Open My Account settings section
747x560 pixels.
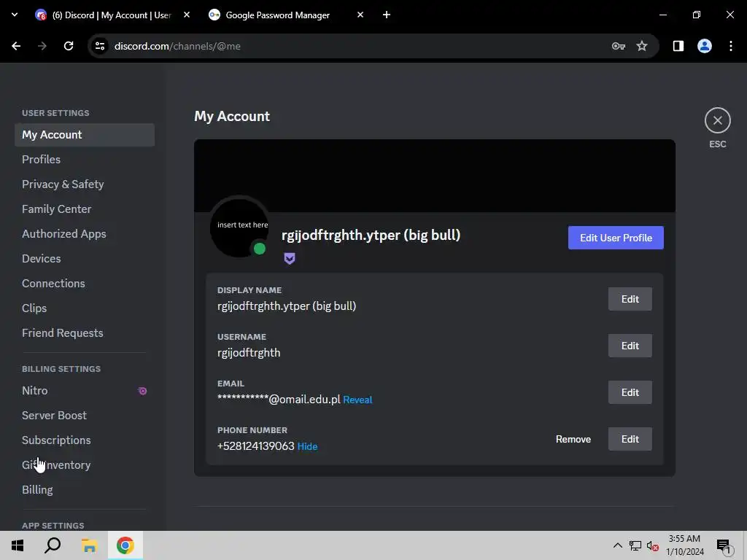[85, 135]
